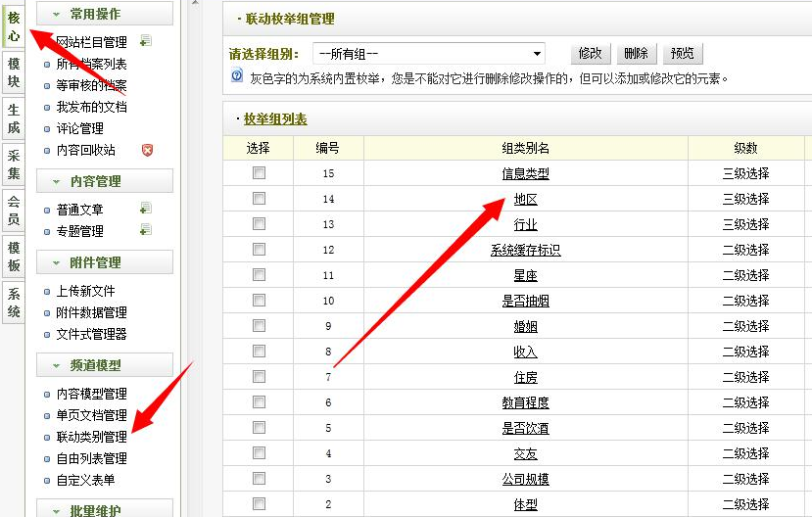Check the box for row 15 信息类型
The height and width of the screenshot is (517, 812).
coord(259,173)
